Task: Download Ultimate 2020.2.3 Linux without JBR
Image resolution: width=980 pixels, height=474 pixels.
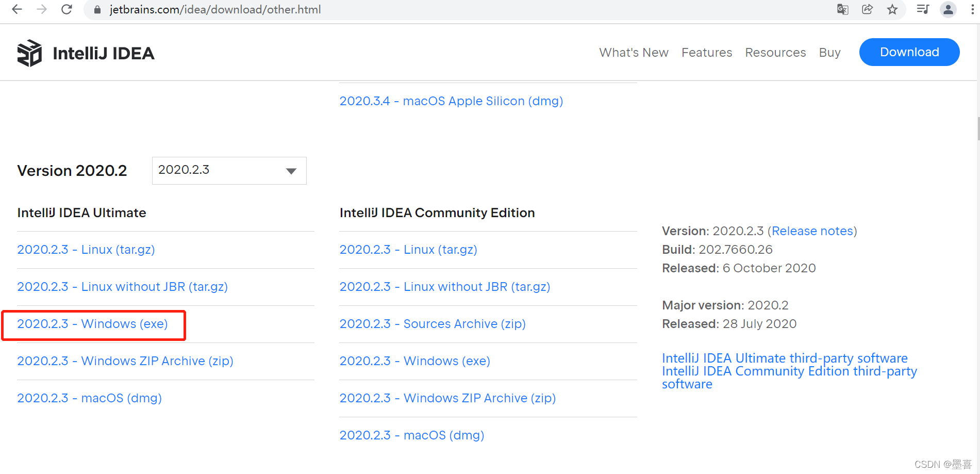Action: coord(122,287)
